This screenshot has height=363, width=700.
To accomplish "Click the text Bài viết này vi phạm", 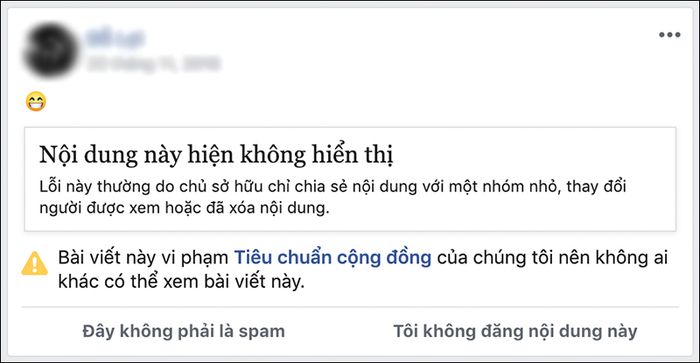I will (x=143, y=258).
